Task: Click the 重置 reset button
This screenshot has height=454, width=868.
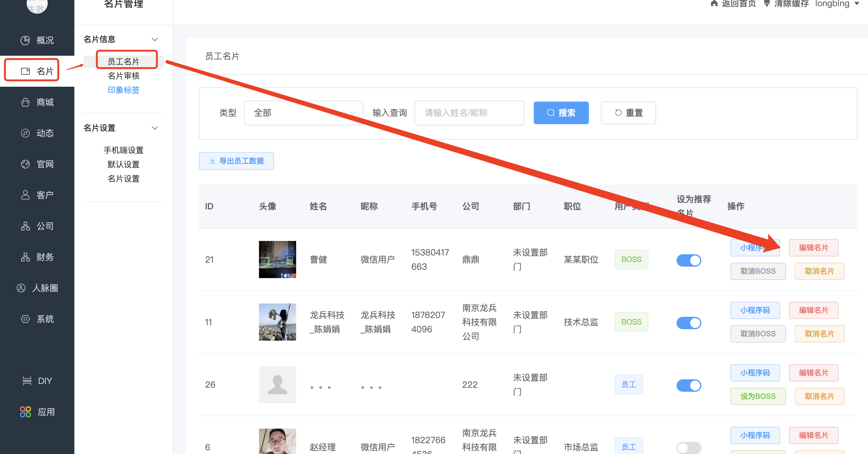Action: pos(628,113)
